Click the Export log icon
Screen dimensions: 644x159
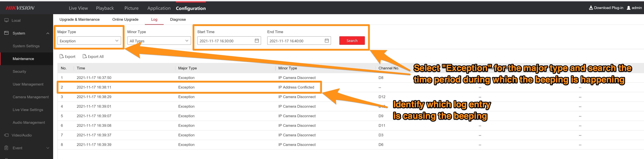click(x=61, y=56)
